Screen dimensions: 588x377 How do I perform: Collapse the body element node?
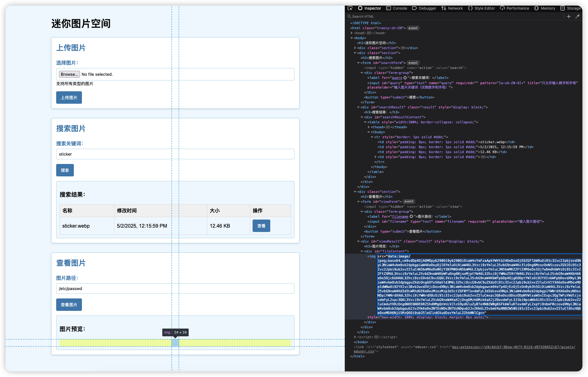[x=352, y=38]
